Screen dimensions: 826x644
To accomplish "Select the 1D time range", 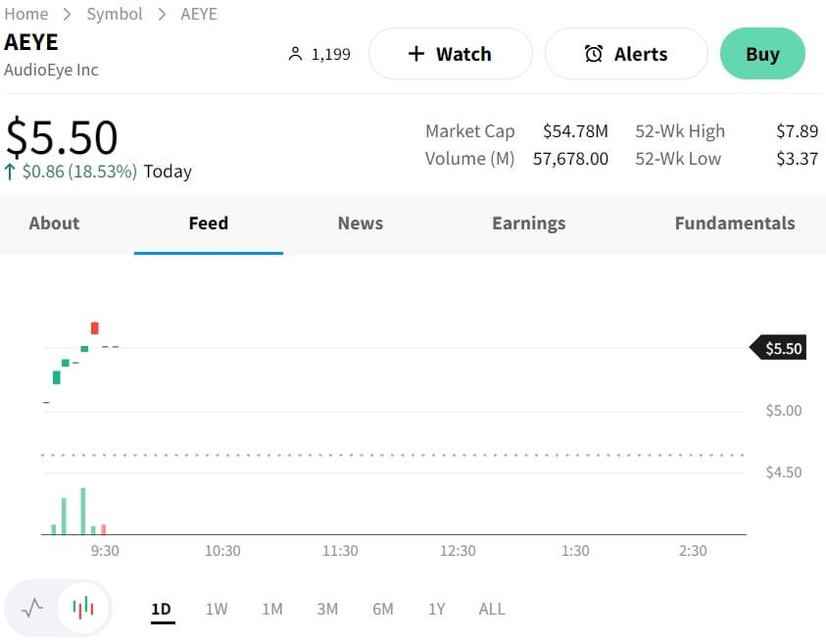I will [x=161, y=609].
